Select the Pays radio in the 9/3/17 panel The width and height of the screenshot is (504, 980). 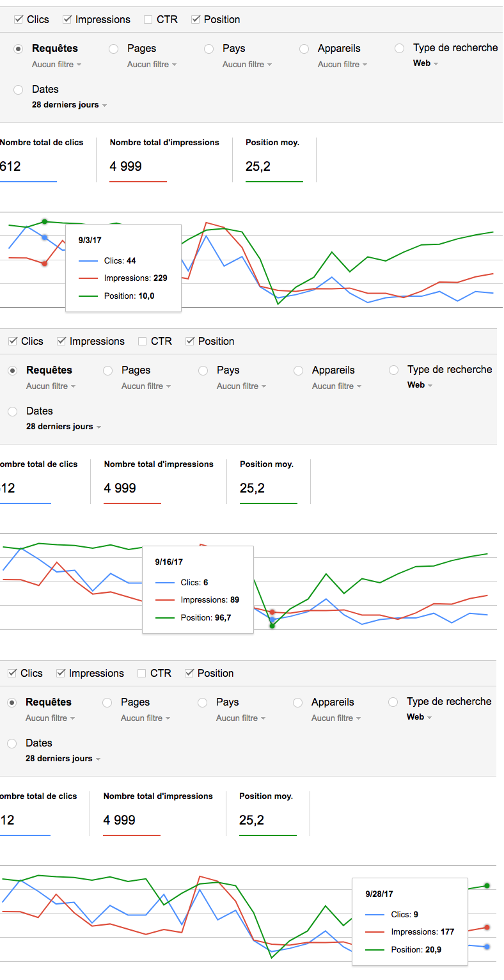pyautogui.click(x=209, y=49)
